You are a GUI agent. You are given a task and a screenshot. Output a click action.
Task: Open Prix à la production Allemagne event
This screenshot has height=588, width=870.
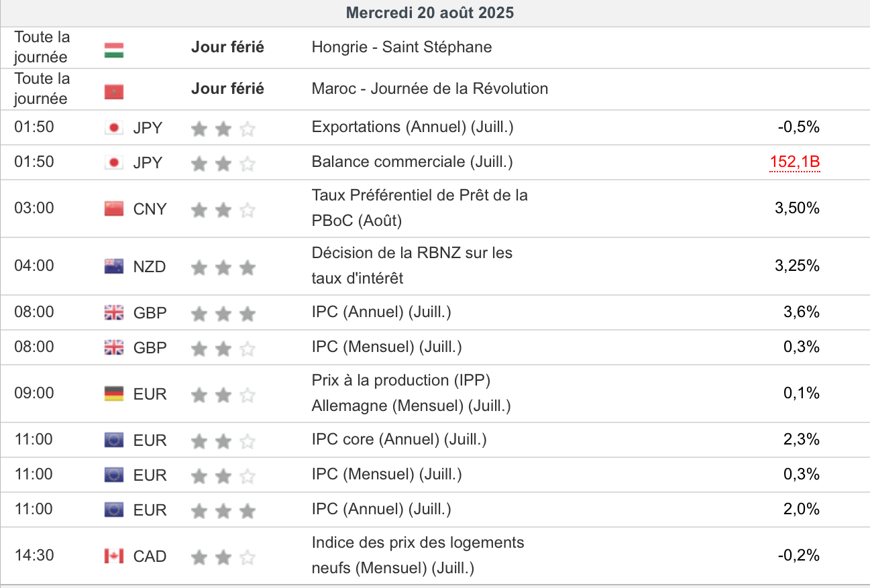411,393
